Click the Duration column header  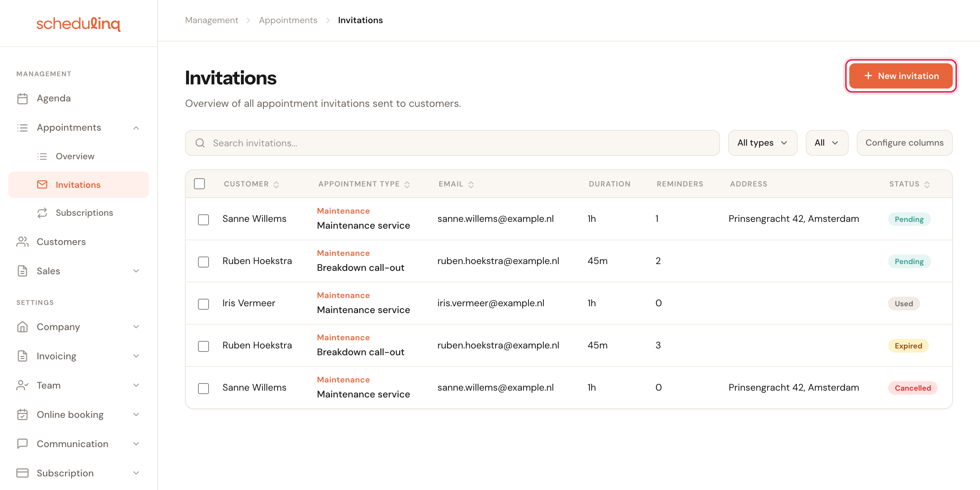pos(609,184)
